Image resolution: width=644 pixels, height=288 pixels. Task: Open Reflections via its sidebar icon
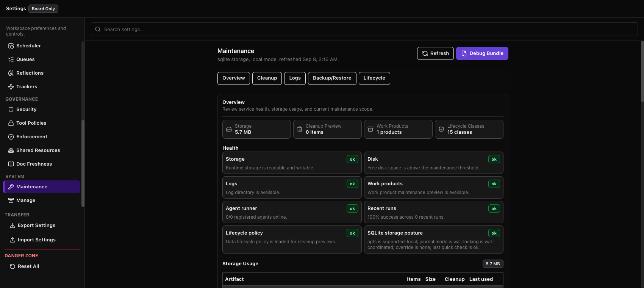[11, 73]
